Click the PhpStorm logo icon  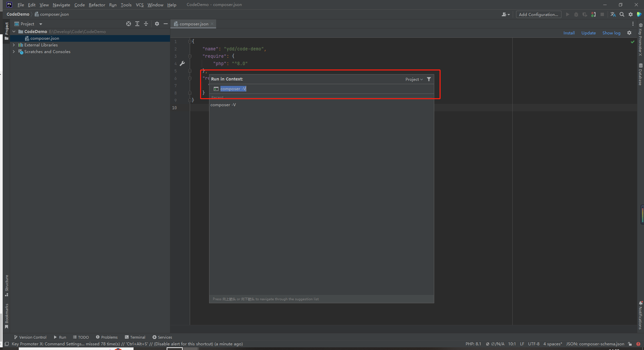[9, 5]
